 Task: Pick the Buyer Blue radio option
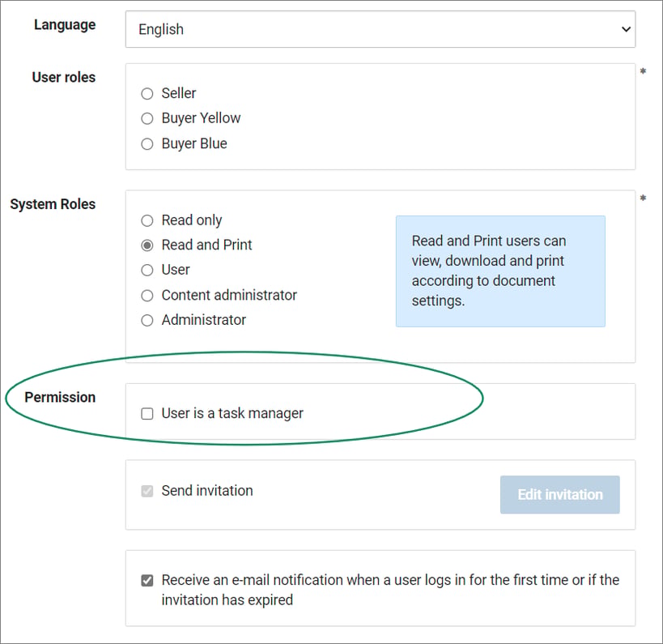[147, 144]
